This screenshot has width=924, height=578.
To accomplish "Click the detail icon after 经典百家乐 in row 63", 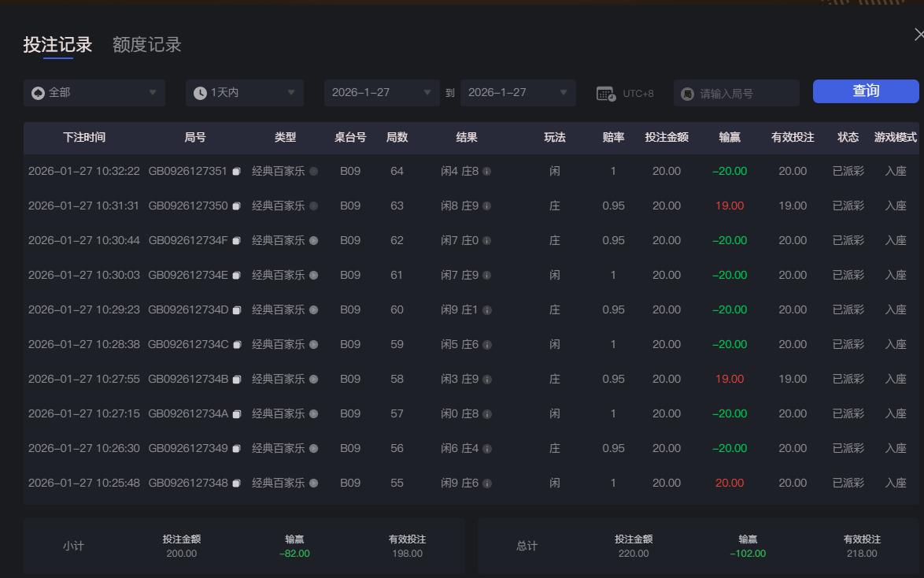I will click(313, 206).
